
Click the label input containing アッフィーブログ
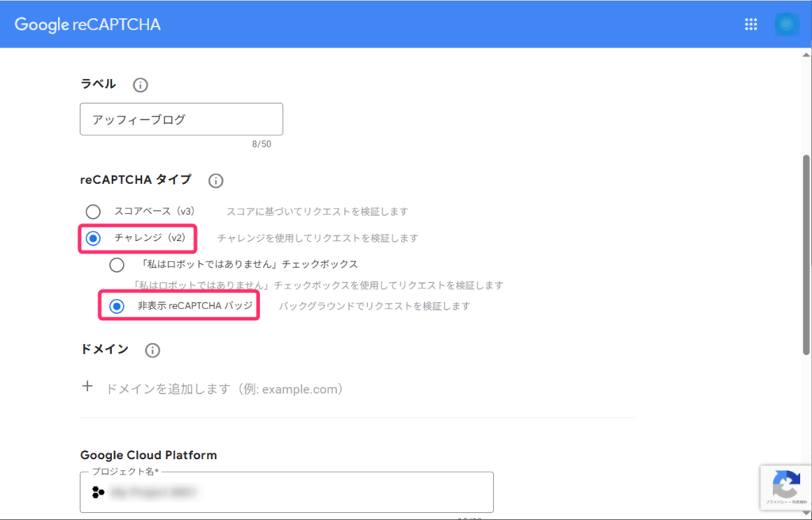tap(182, 119)
